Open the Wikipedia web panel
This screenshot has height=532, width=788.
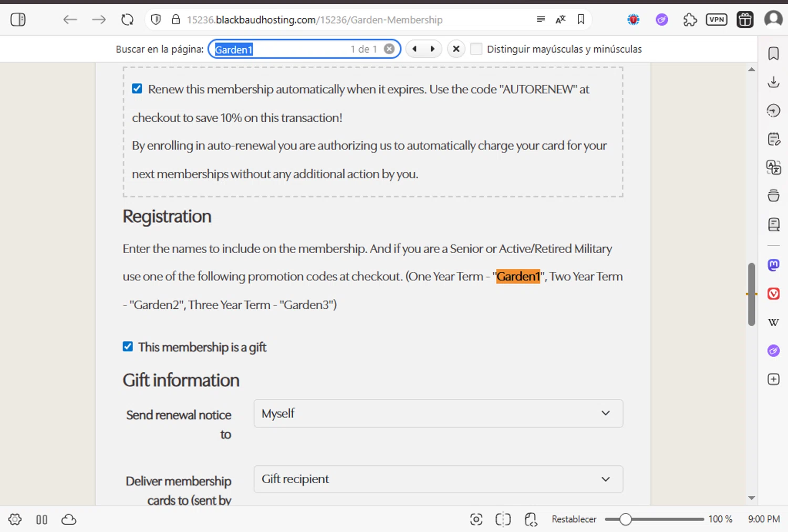point(773,322)
